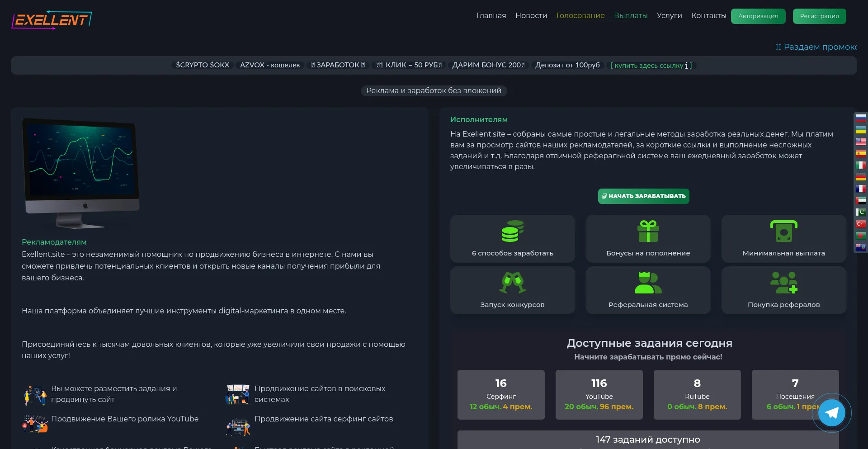Open the Новости menu item
Screen dimensions: 868x449
click(531, 16)
